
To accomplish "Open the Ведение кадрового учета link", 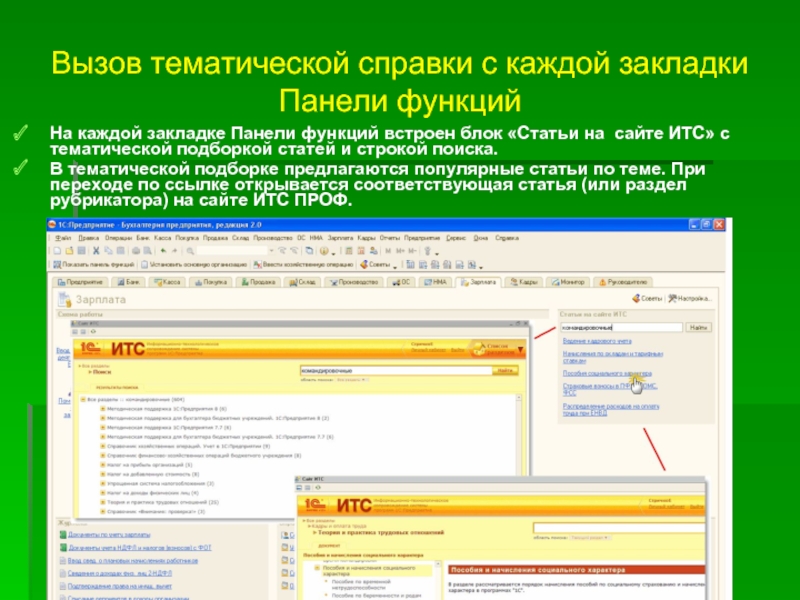I will (597, 341).
